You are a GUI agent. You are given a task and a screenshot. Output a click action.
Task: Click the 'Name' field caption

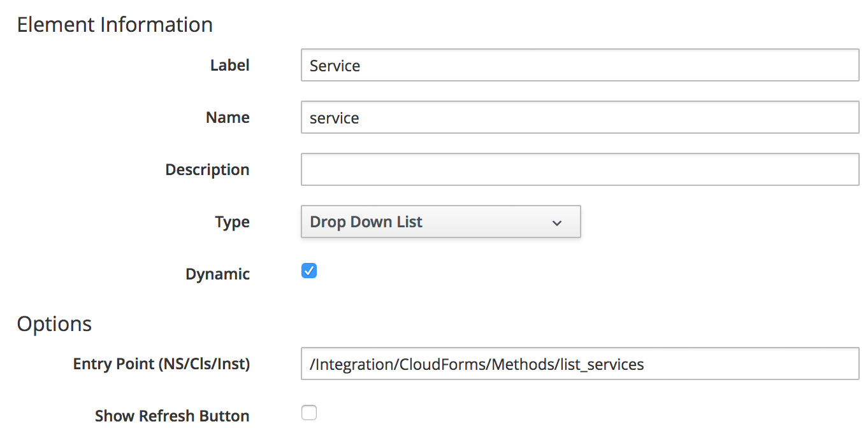[x=228, y=117]
